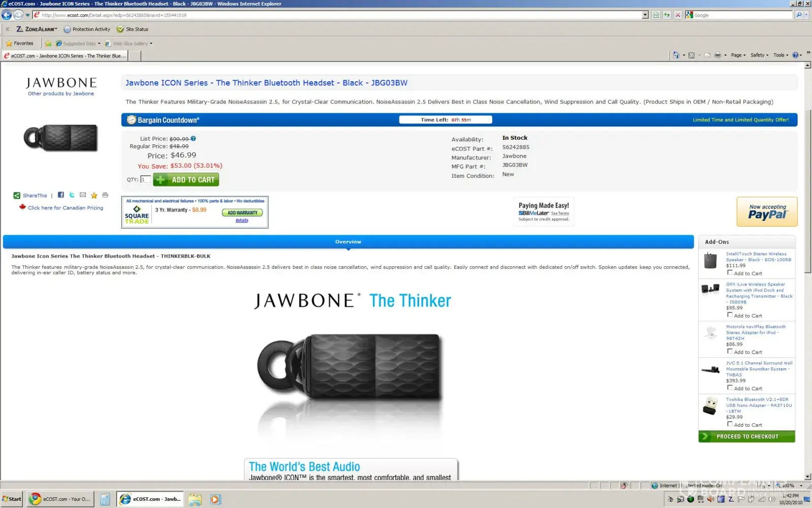Share the product on Facebook

(61, 195)
